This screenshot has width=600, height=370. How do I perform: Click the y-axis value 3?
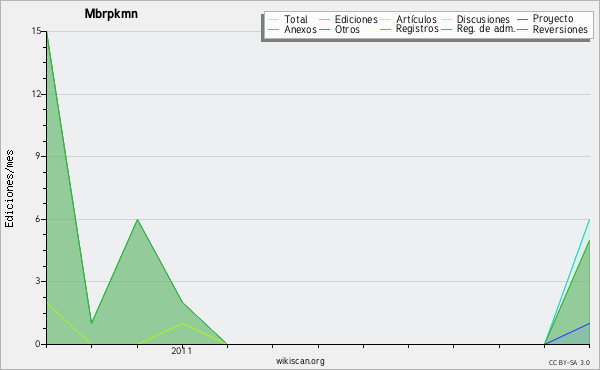pyautogui.click(x=38, y=281)
